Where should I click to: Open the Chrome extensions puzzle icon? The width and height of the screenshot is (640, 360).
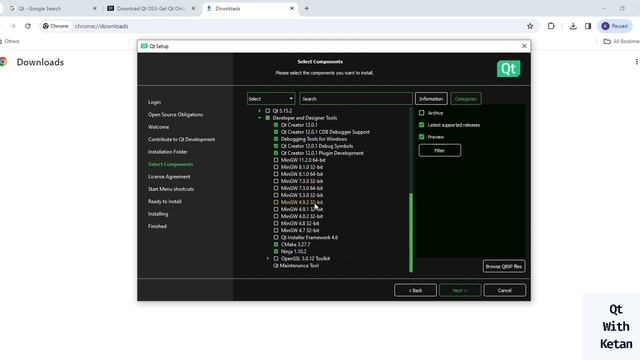[551, 26]
